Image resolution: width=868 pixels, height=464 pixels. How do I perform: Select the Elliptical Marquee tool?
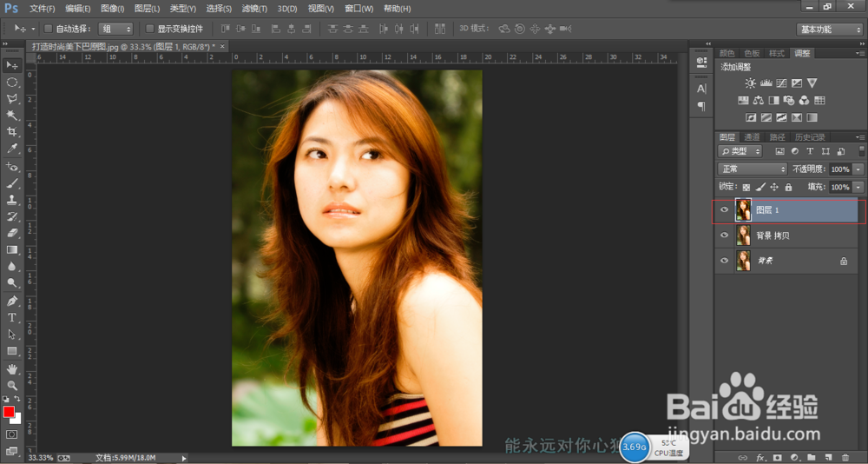pos(11,82)
